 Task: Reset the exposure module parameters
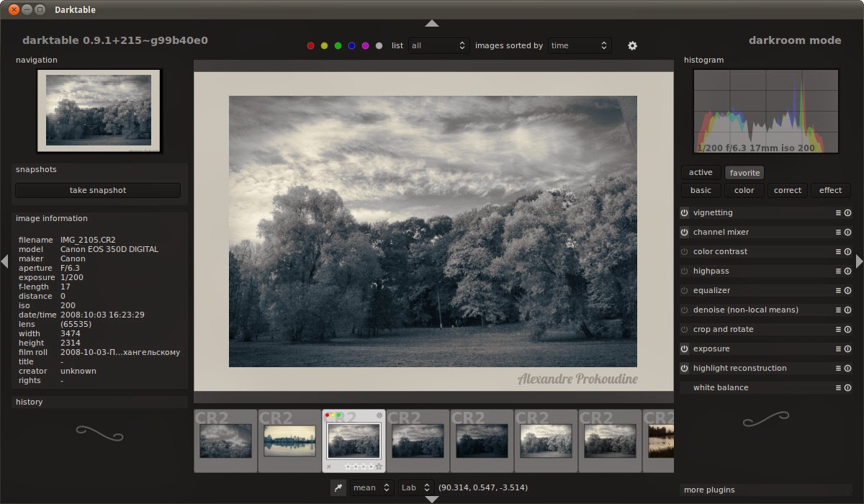[848, 348]
